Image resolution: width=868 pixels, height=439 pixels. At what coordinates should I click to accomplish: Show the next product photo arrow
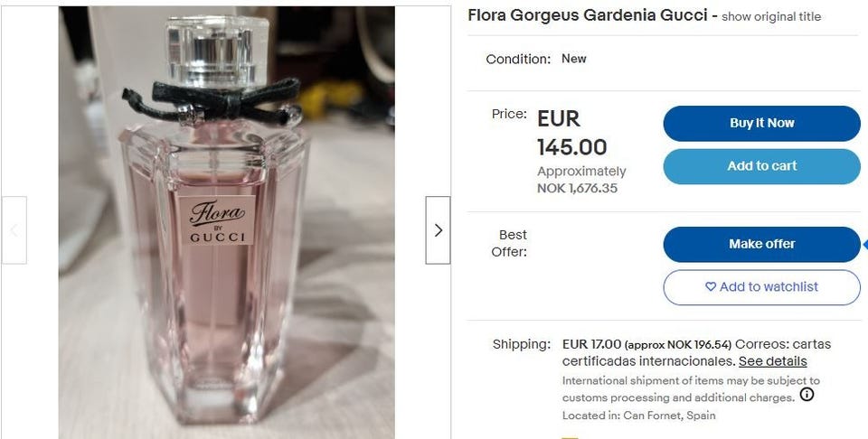[x=438, y=230]
